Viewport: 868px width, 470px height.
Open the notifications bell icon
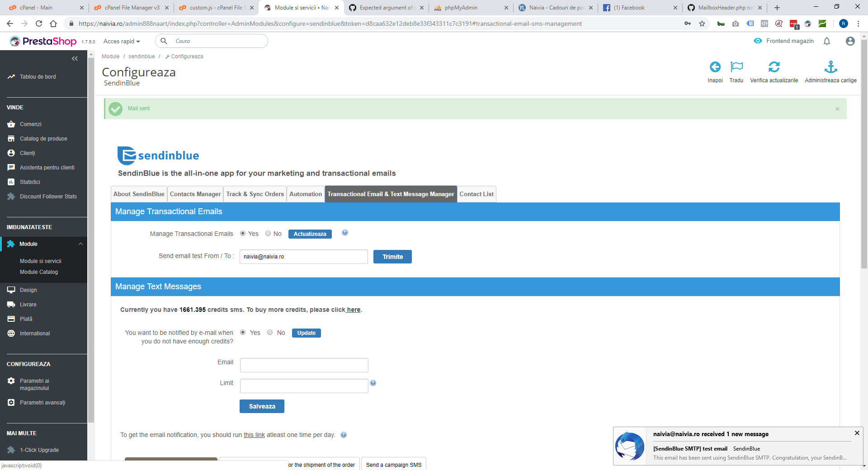(x=827, y=41)
